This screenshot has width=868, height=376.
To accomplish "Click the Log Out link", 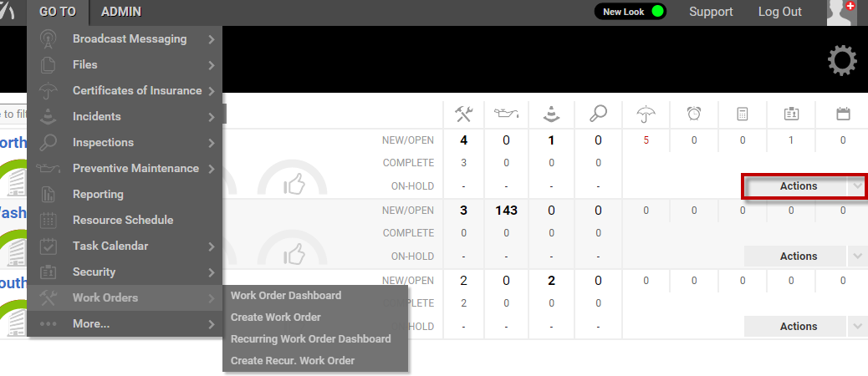I will click(x=780, y=13).
